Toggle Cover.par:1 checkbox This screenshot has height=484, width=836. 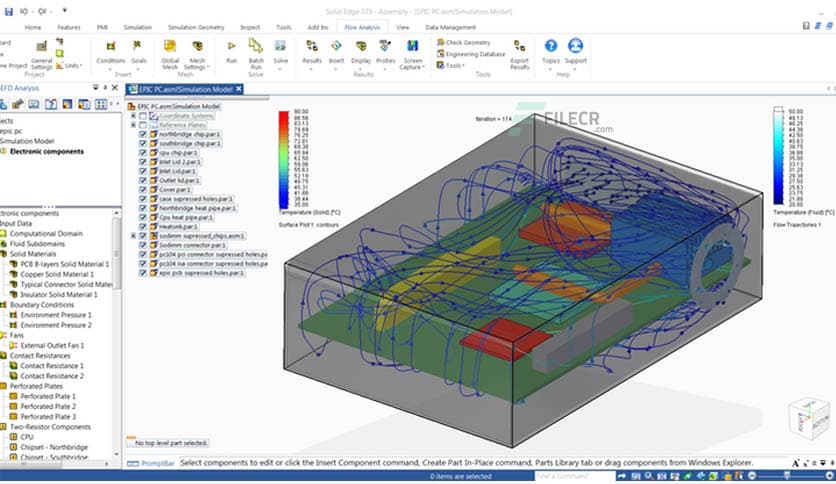click(x=143, y=189)
